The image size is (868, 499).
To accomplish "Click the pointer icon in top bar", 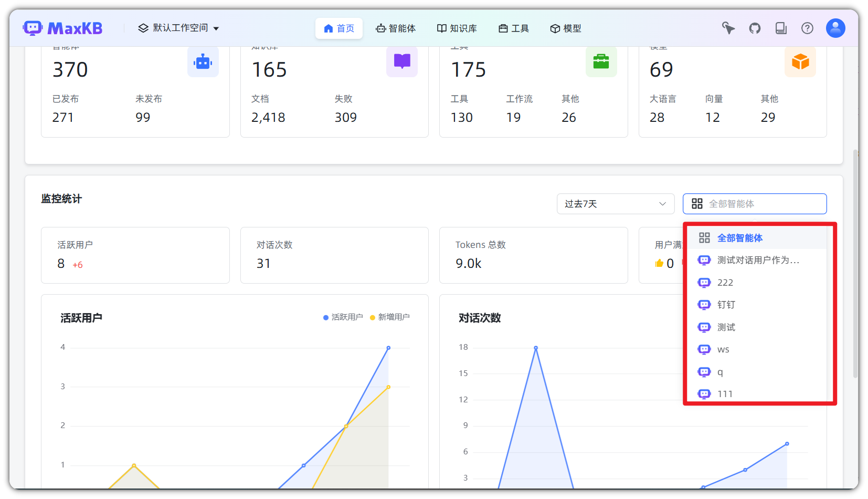I will pos(728,28).
